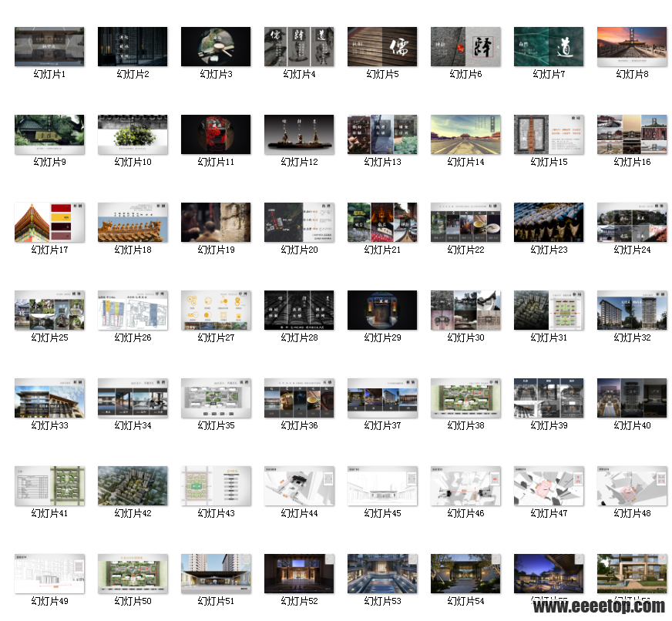Viewport: 672px width, 621px height.
Task: Pick slide thumbnail 幻灯片13
Action: pyautogui.click(x=382, y=135)
